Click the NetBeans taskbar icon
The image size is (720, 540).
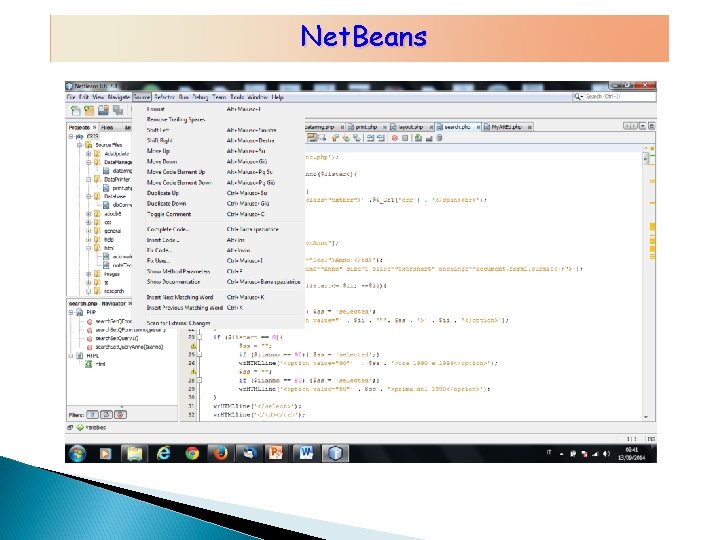[335, 454]
